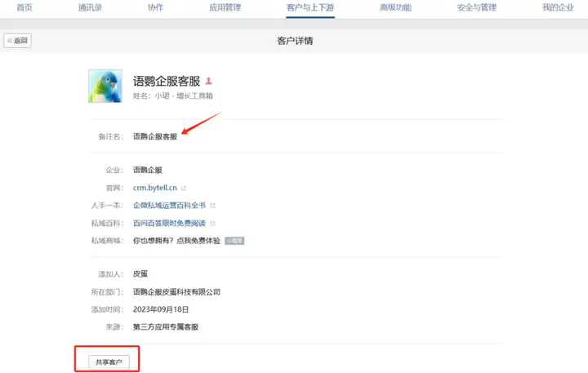Screen dimensions: 588x373
Task: Switch to the 首页 tab
Action: pos(24,7)
